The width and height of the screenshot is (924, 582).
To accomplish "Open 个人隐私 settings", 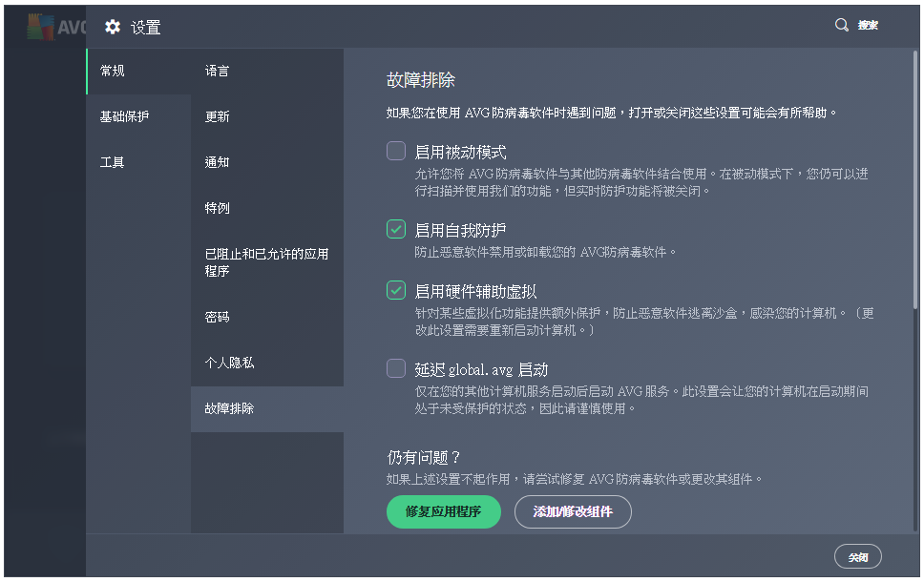I will click(229, 363).
